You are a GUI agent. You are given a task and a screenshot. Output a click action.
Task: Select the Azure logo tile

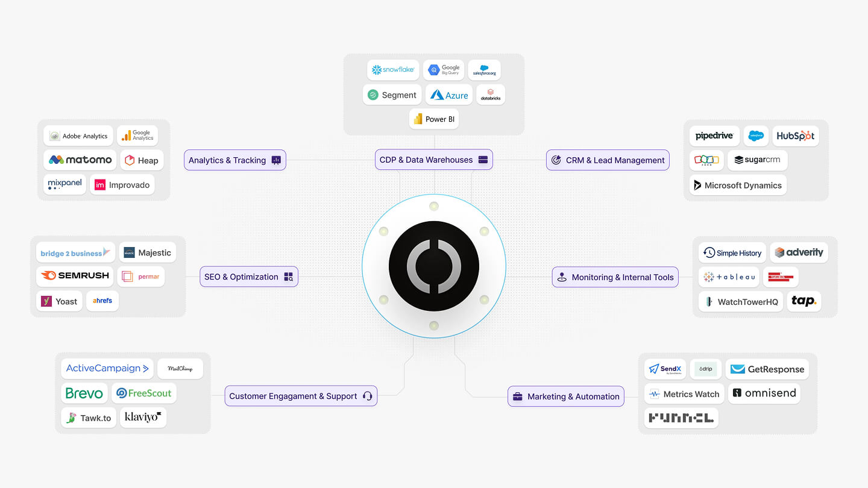click(449, 95)
